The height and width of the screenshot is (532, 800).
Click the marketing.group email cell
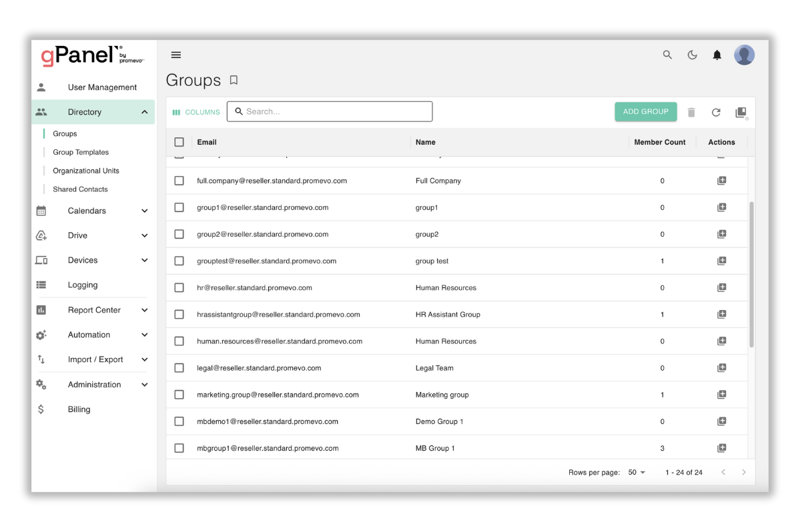(278, 395)
